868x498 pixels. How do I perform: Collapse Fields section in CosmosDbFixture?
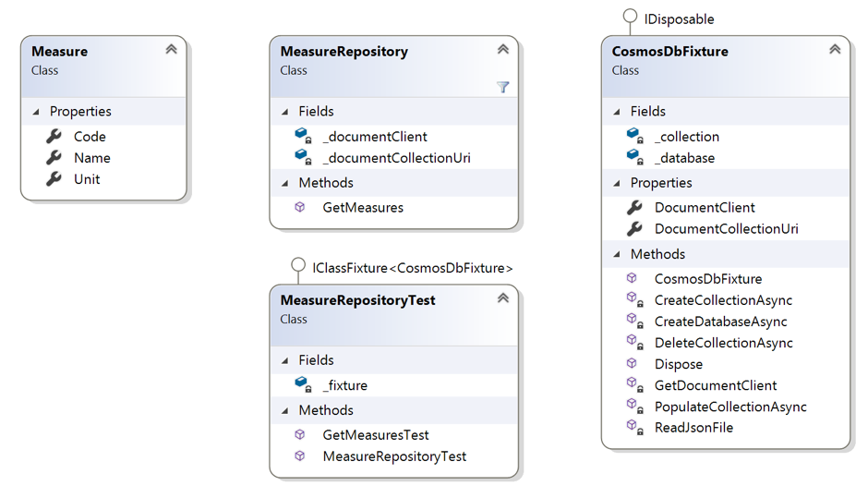[x=617, y=112]
